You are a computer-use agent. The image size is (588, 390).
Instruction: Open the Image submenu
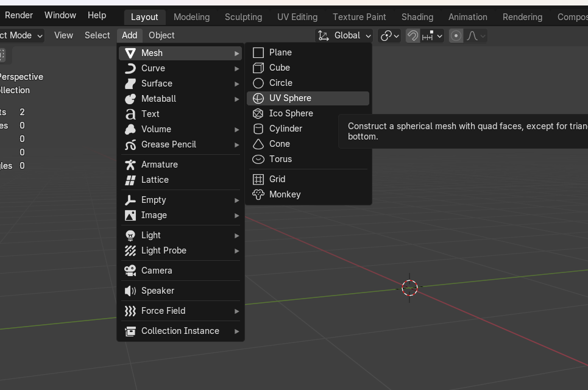tap(180, 215)
